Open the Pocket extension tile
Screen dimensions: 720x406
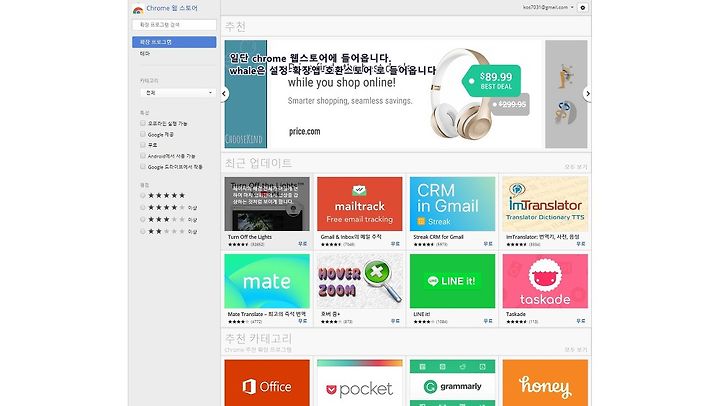pos(360,383)
